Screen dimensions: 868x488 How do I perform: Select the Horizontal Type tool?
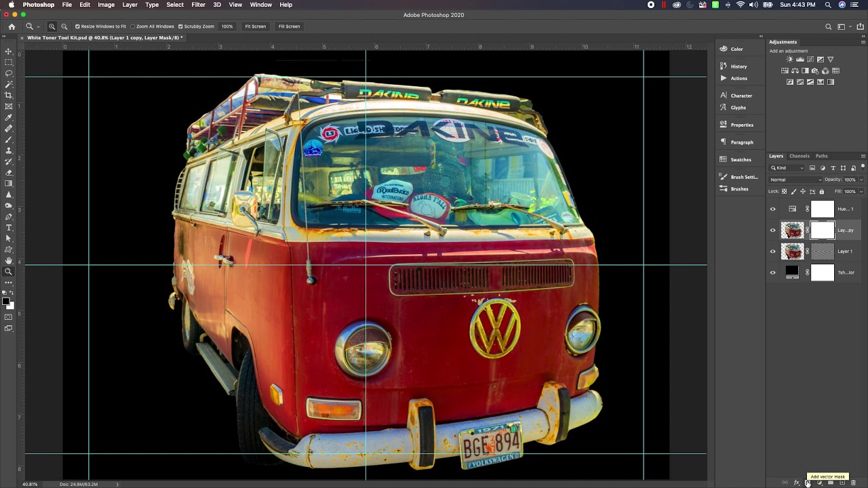(x=9, y=228)
